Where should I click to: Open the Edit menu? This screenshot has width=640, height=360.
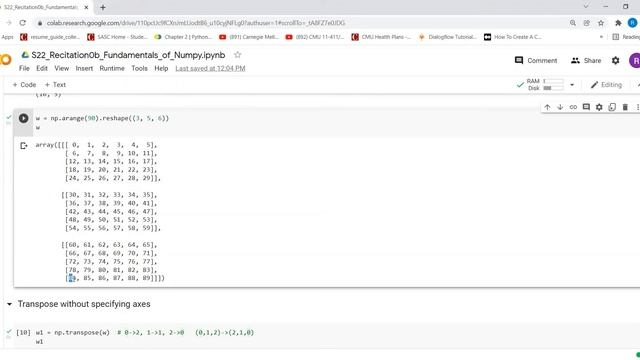(42, 68)
